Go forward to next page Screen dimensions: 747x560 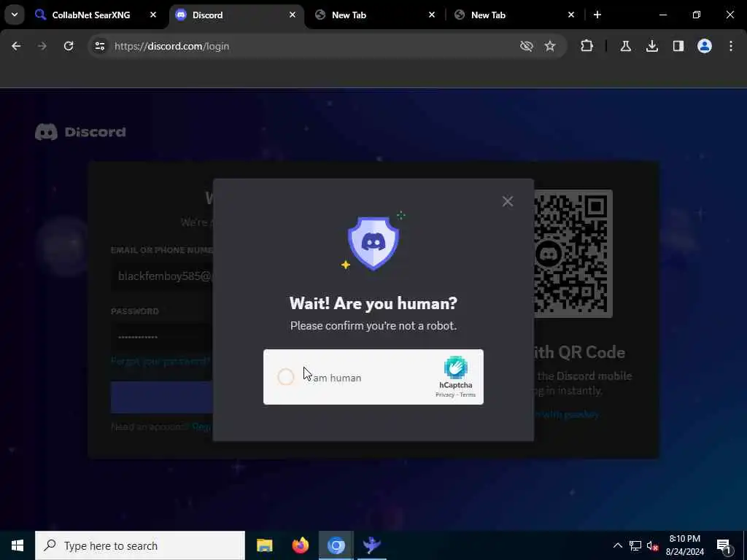[42, 46]
